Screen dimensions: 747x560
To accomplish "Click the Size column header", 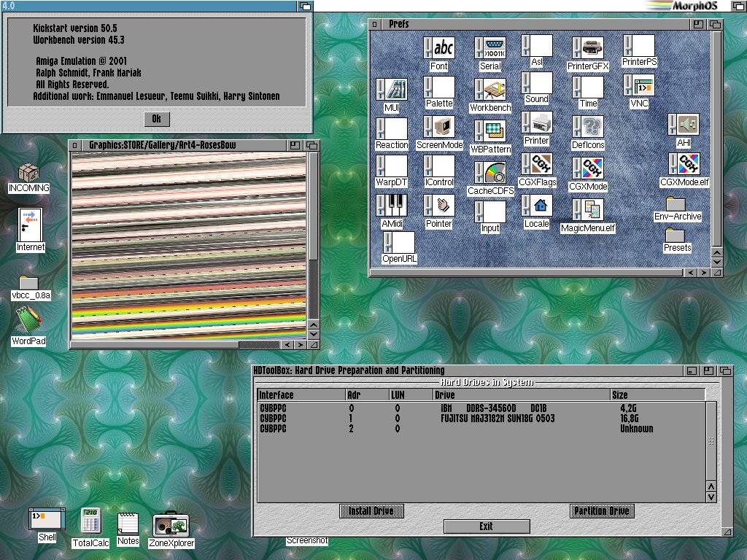I will coord(657,394).
